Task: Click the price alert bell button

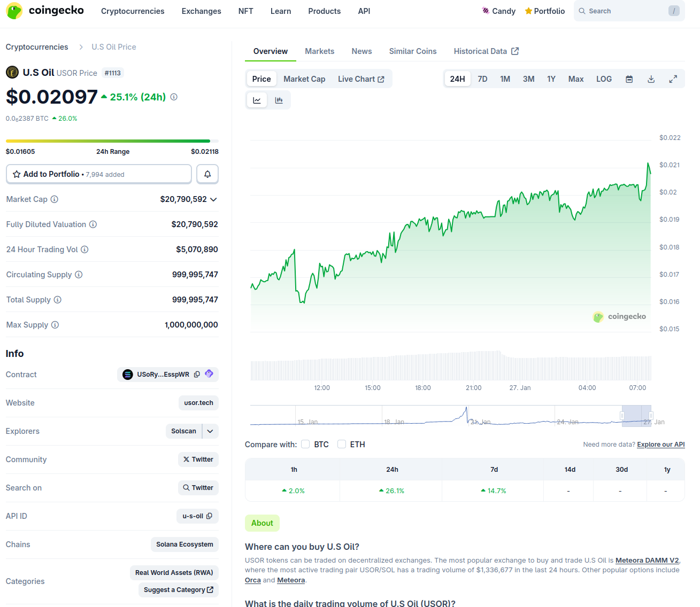Action: pyautogui.click(x=207, y=174)
